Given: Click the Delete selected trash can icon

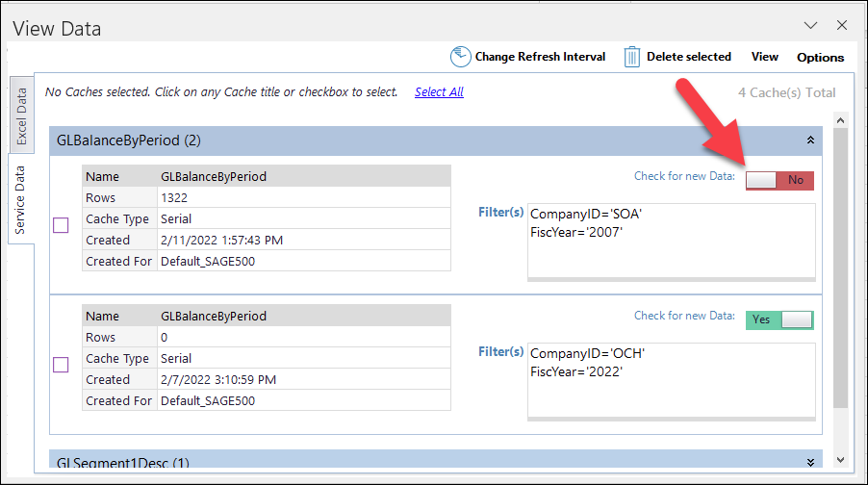Looking at the screenshot, I should 631,57.
